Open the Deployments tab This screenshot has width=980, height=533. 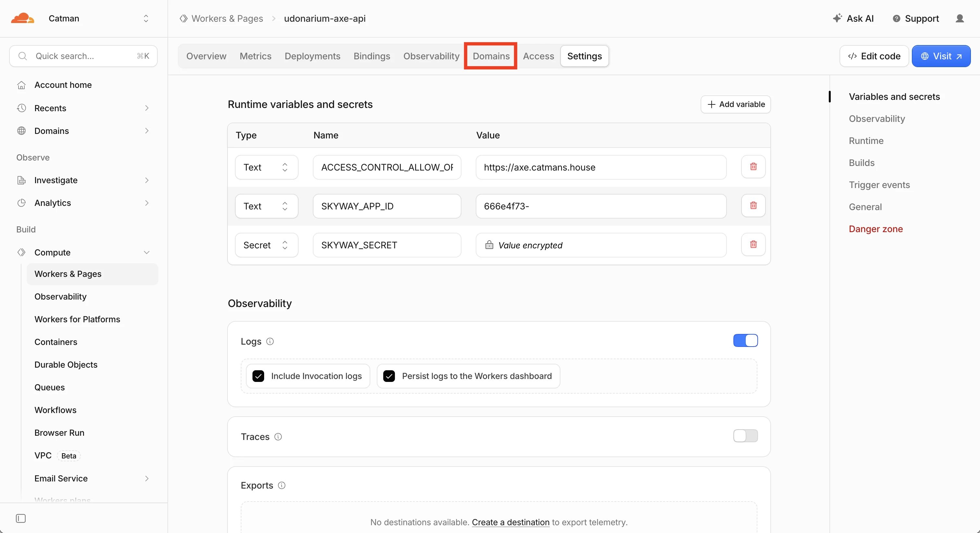click(x=312, y=56)
